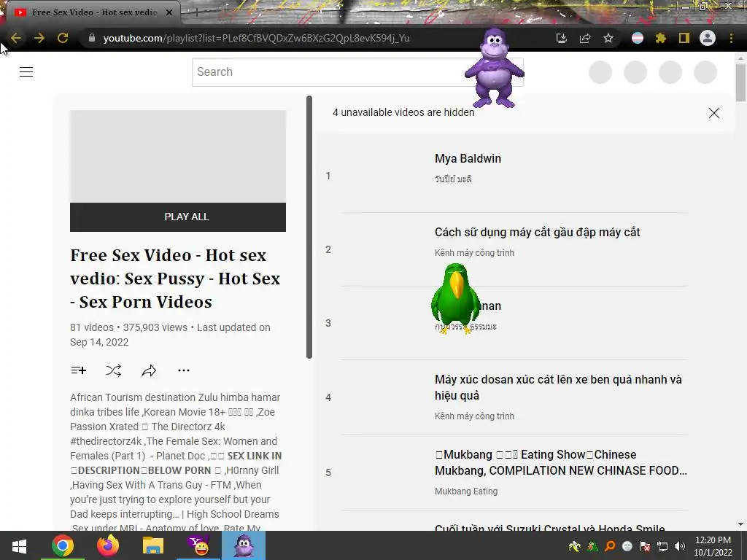Open video Cách sử dụng máy cắt gầu đập

point(538,233)
